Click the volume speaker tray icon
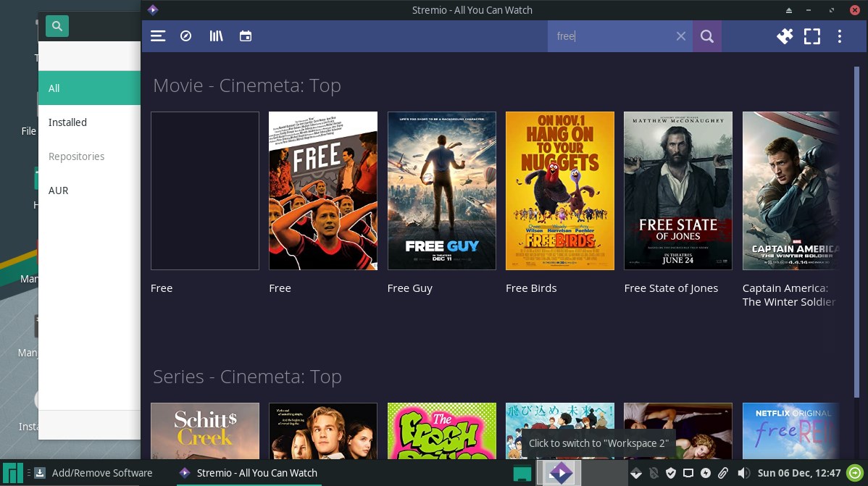 [x=743, y=473]
